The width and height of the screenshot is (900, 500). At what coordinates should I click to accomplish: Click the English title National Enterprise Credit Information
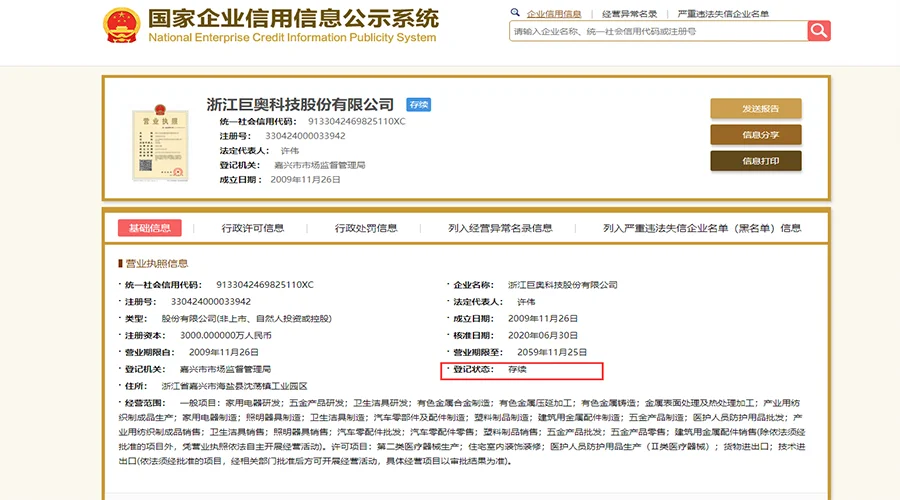(x=292, y=37)
